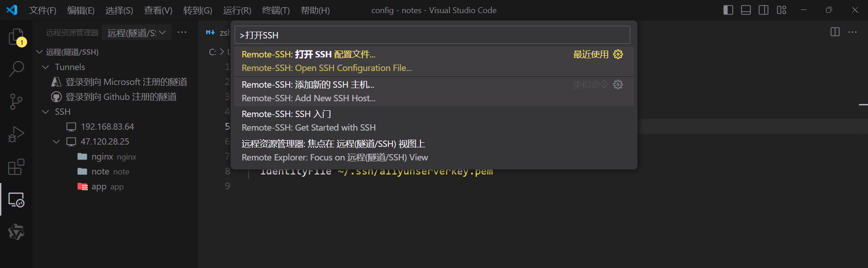
Task: Select the Remote Explorer activity bar icon
Action: click(16, 199)
